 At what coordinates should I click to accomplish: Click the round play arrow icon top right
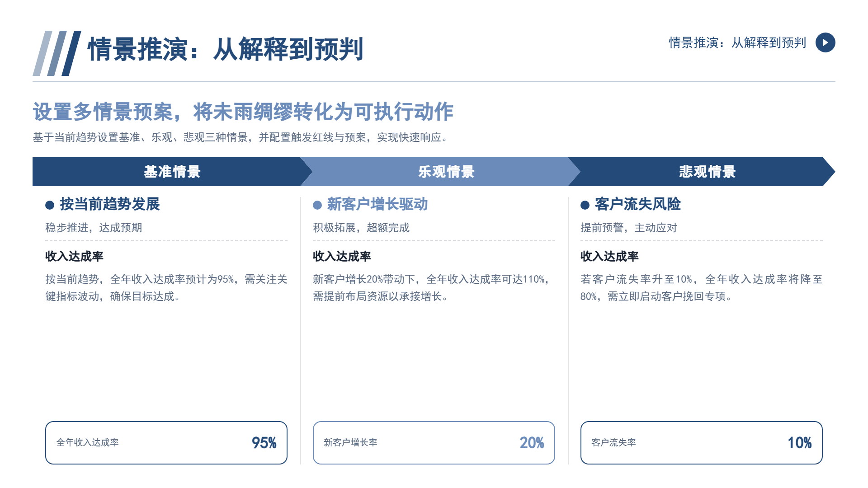coord(825,42)
